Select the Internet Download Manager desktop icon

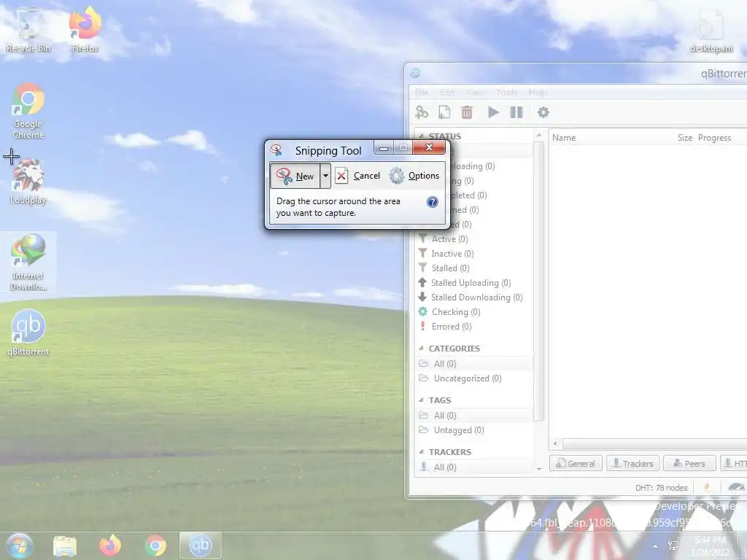tap(28, 262)
